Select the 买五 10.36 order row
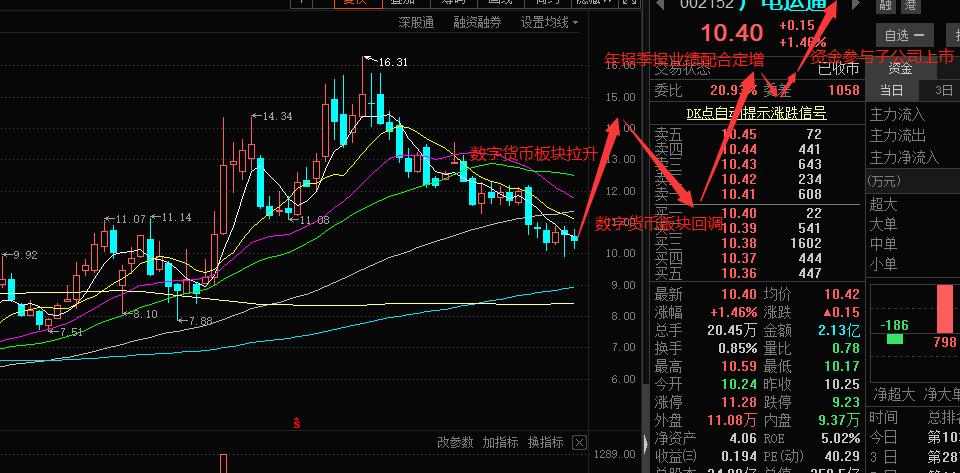Image resolution: width=960 pixels, height=473 pixels. [x=756, y=273]
